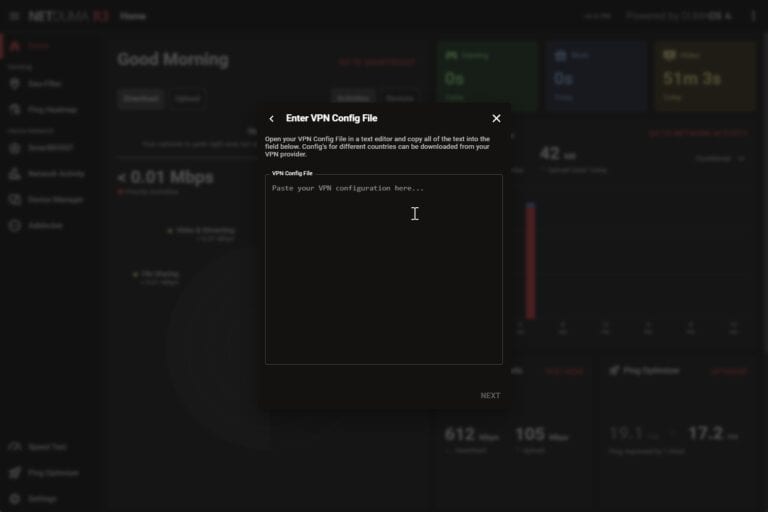Click the back arrow in VPN dialog
Viewport: 768px width, 512px height.
click(271, 119)
